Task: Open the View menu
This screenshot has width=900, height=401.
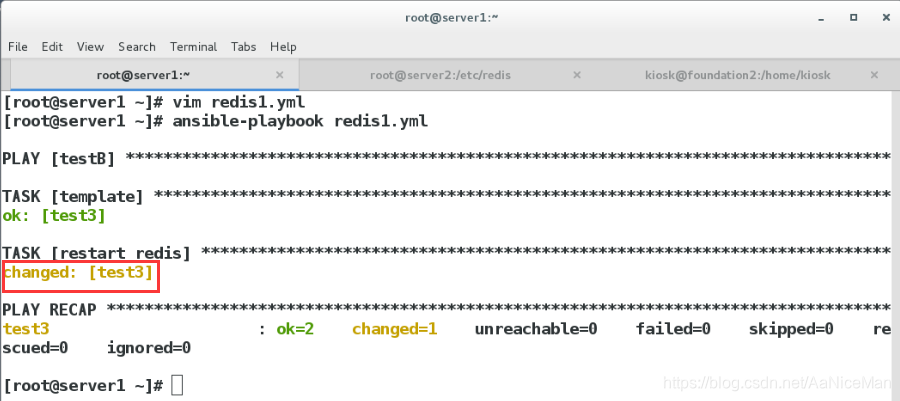Action: pos(90,47)
